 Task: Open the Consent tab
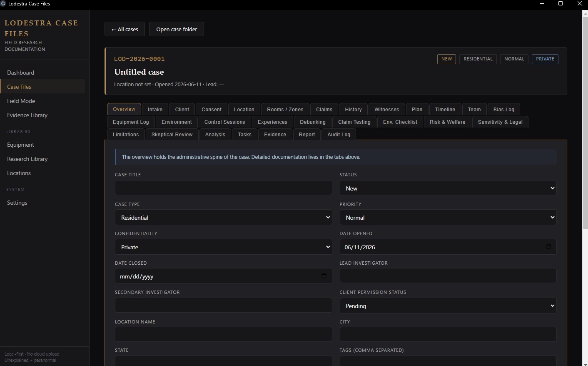click(212, 109)
